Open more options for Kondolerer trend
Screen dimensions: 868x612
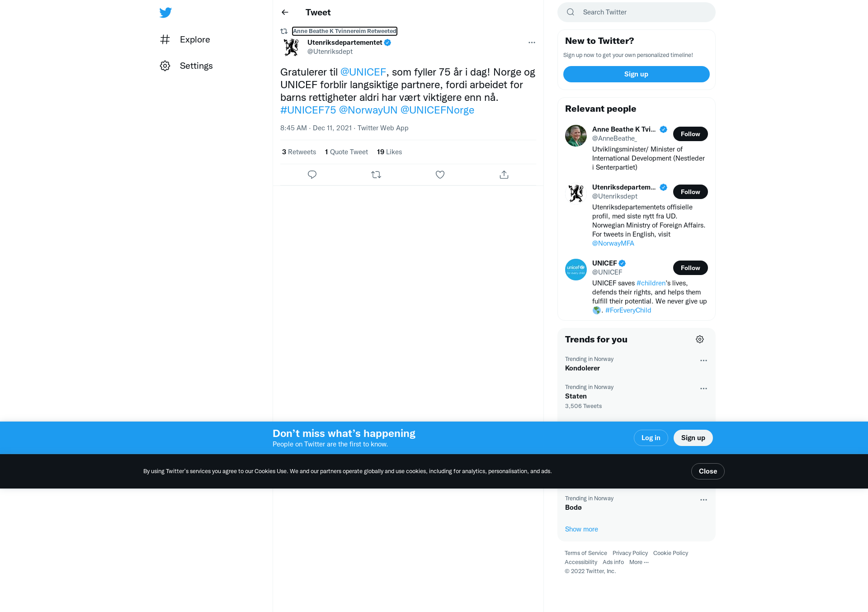coord(703,361)
